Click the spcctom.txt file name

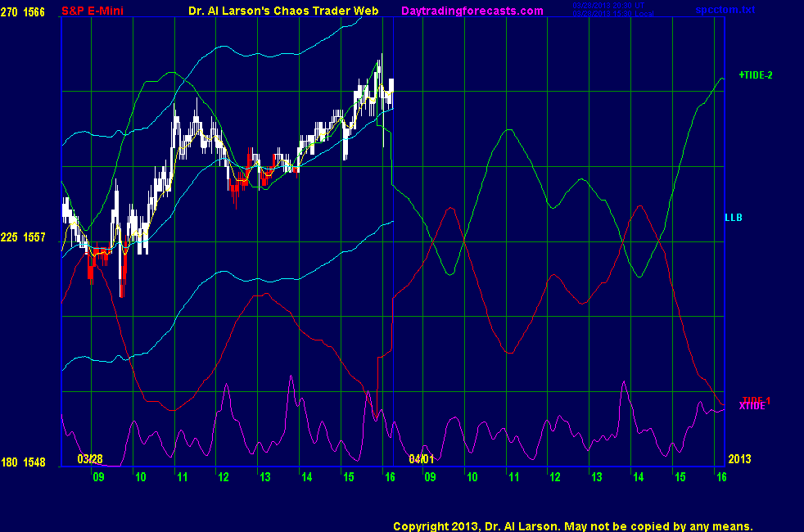pos(725,10)
